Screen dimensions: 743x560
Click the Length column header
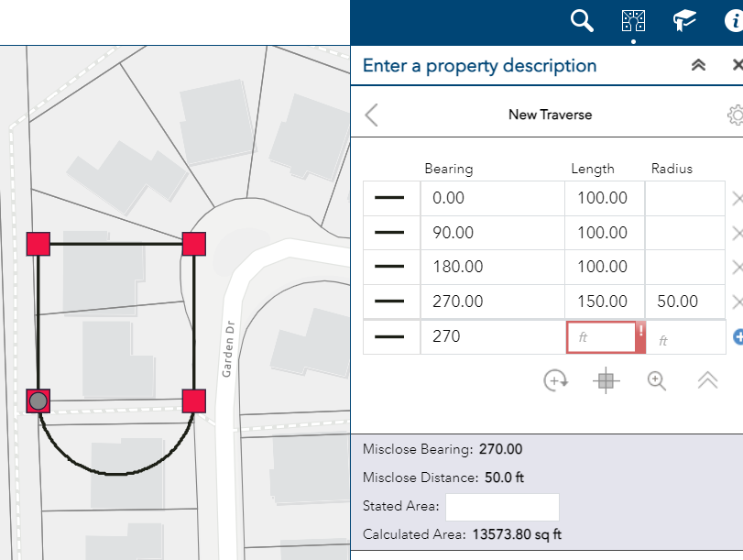pyautogui.click(x=593, y=169)
